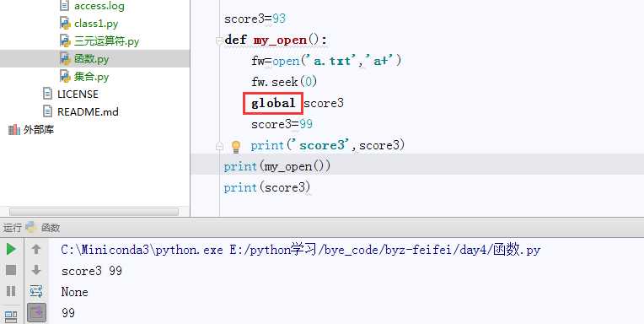Click the 'print(my_open())' code line
644x324 pixels.
pyautogui.click(x=276, y=166)
